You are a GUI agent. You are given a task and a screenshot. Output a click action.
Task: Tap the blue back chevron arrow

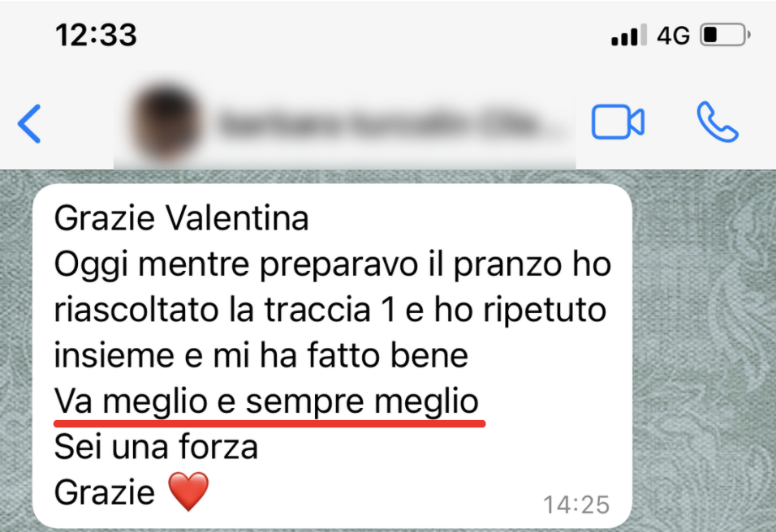point(29,123)
